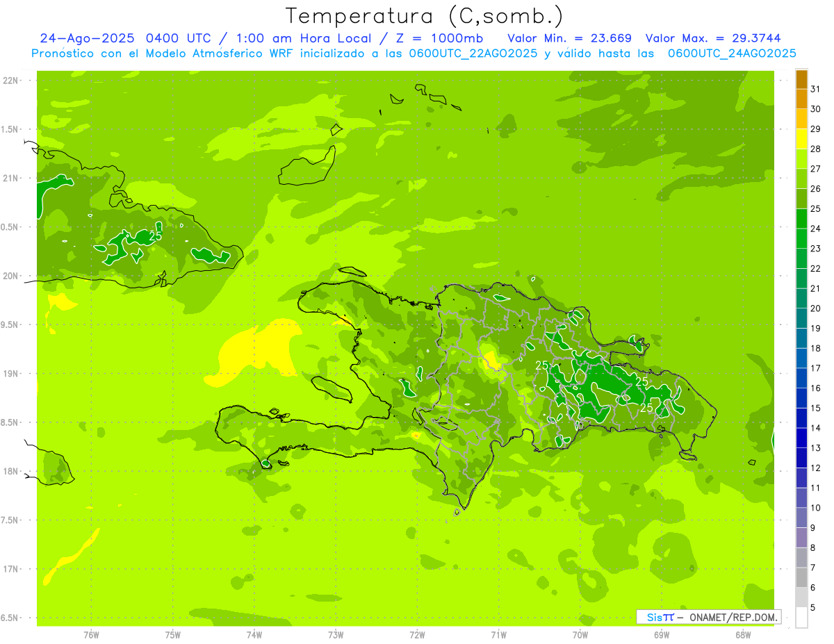Click legend value 29

point(815,129)
